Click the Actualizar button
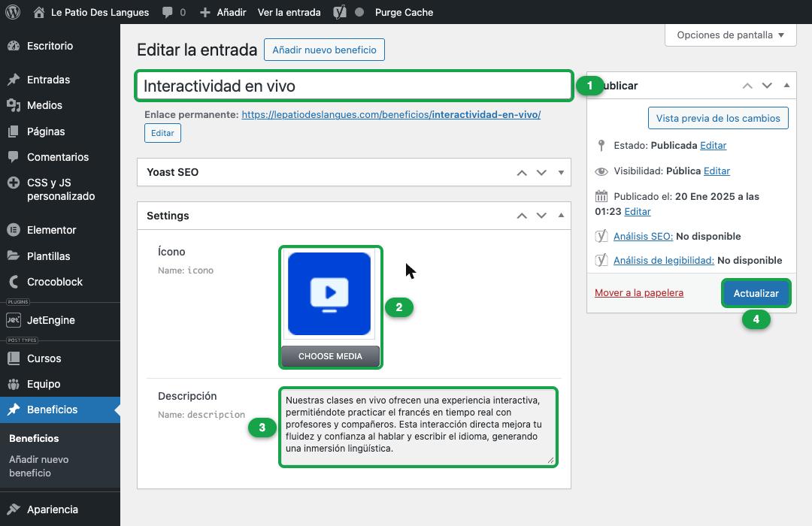The height and width of the screenshot is (526, 812). [756, 293]
